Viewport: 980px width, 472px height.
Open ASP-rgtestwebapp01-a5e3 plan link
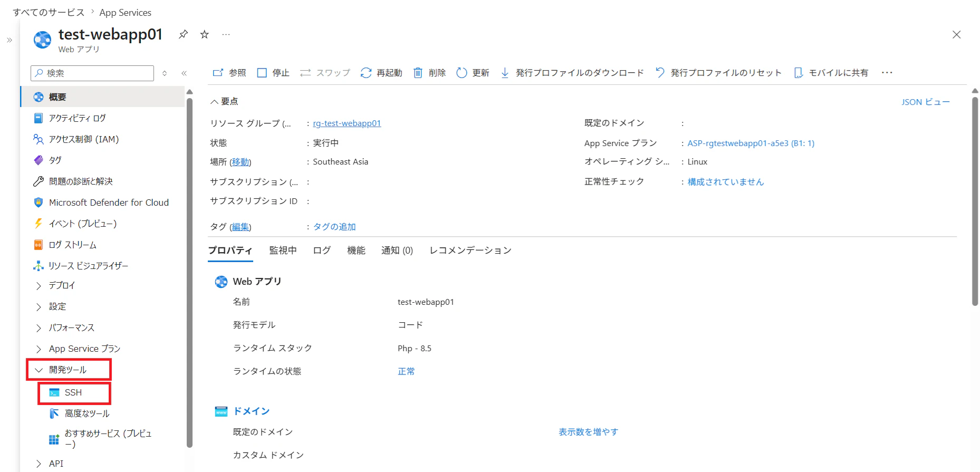751,143
